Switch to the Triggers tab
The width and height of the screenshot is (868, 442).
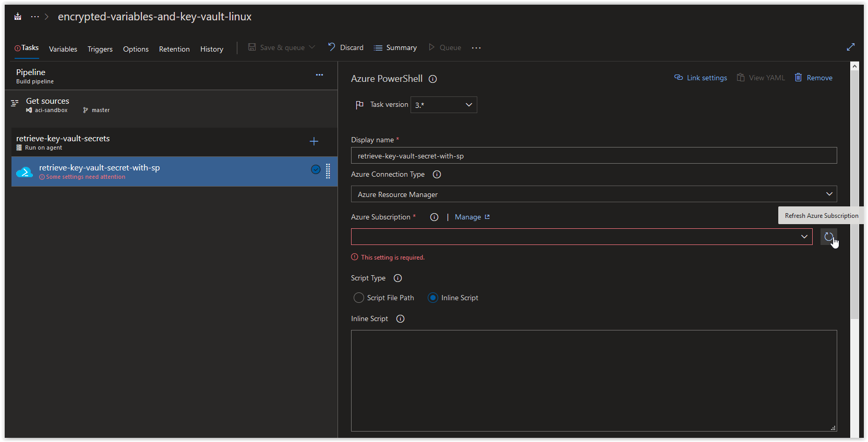click(x=100, y=49)
